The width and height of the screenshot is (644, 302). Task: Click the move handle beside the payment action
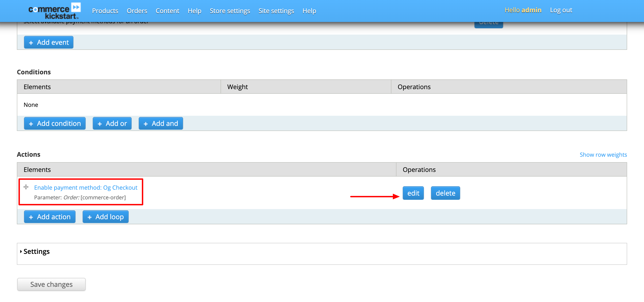(26, 187)
